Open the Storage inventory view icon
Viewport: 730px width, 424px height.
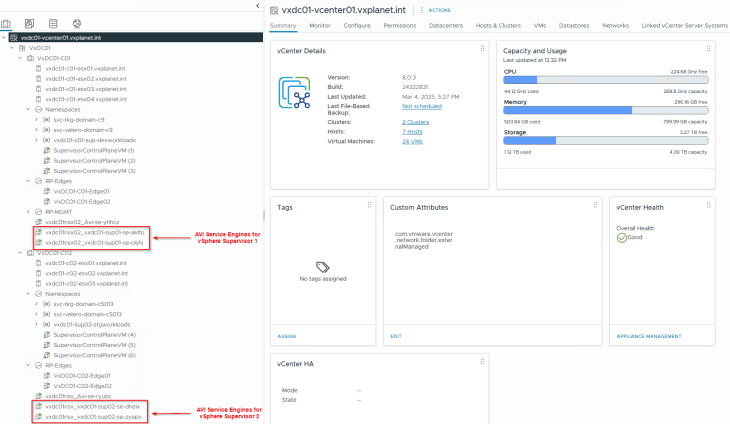53,22
